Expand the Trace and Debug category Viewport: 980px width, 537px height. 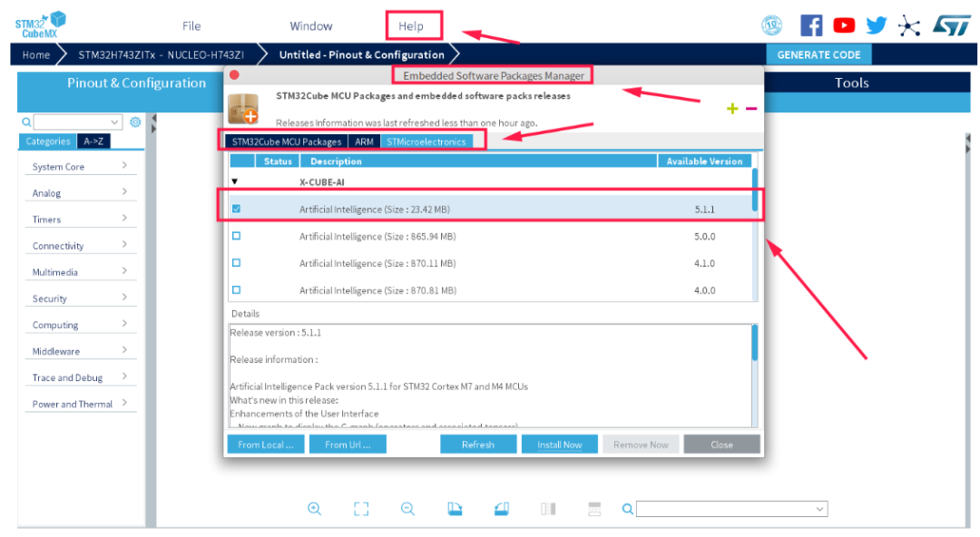(x=80, y=377)
